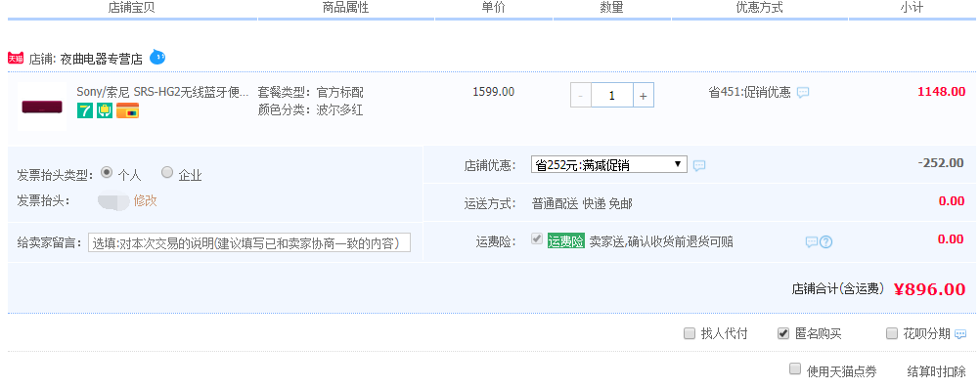Click the 卖家送,确认收货前退货可赔 text

pyautogui.click(x=661, y=241)
